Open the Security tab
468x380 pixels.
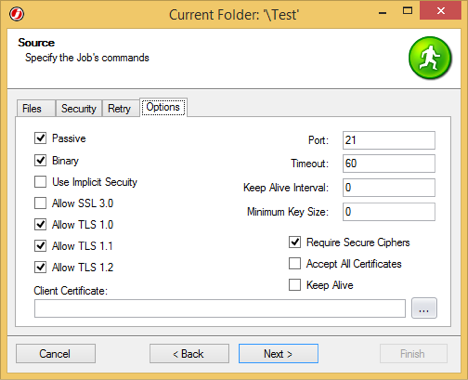pyautogui.click(x=79, y=108)
